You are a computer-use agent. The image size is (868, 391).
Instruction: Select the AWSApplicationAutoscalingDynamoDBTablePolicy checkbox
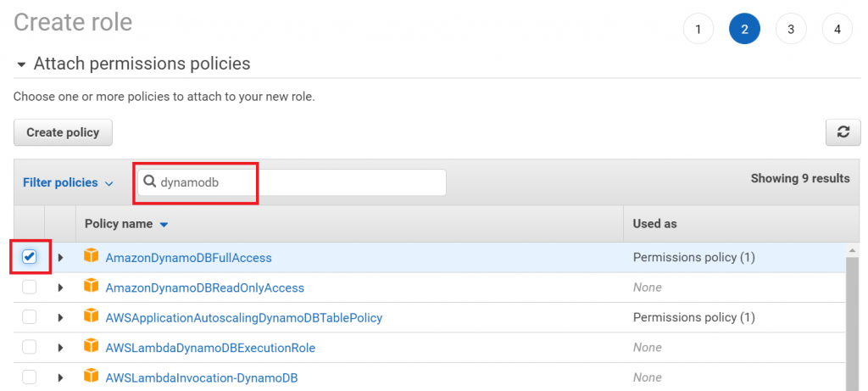point(30,317)
